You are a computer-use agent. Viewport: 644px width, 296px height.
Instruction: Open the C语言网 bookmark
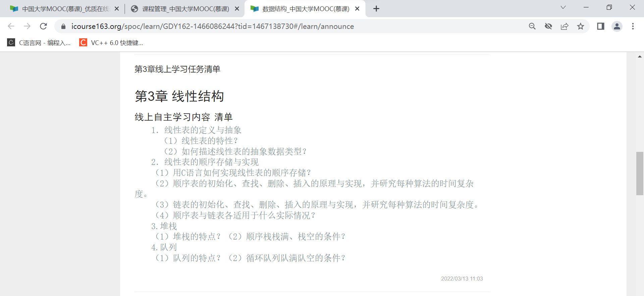(x=39, y=43)
